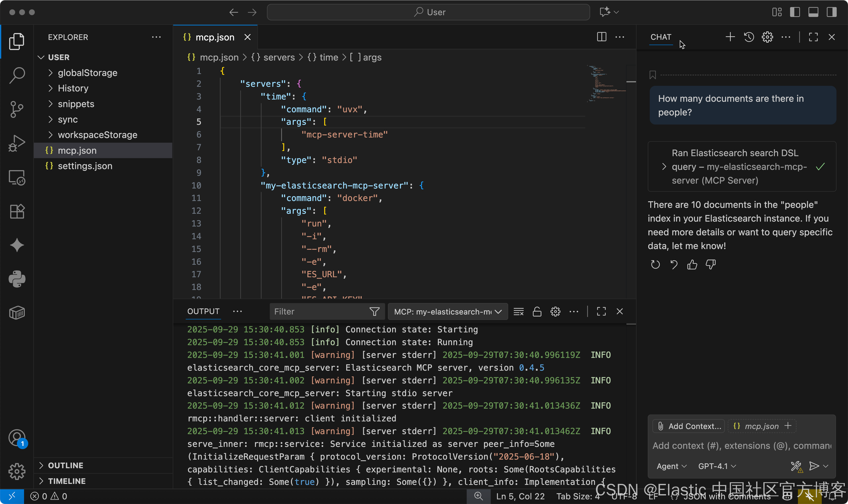The height and width of the screenshot is (504, 848).
Task: Toggle the bottom panel visibility
Action: click(x=813, y=12)
